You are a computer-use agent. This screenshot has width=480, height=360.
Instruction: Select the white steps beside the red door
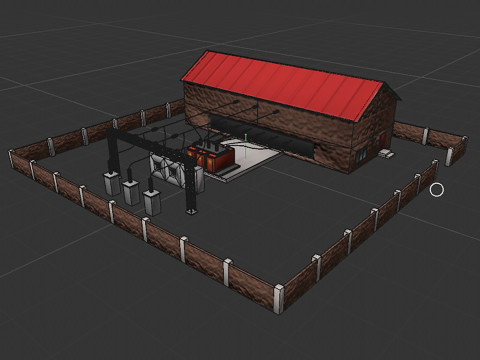(x=386, y=154)
